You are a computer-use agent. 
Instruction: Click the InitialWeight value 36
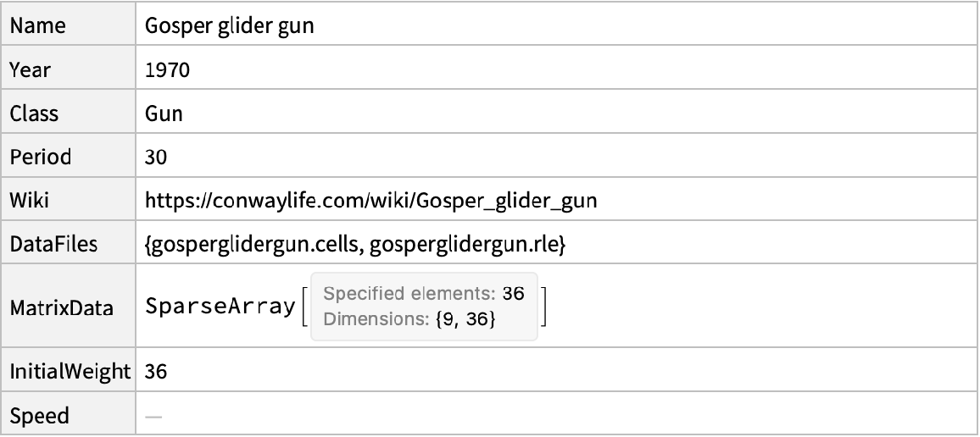tap(157, 371)
